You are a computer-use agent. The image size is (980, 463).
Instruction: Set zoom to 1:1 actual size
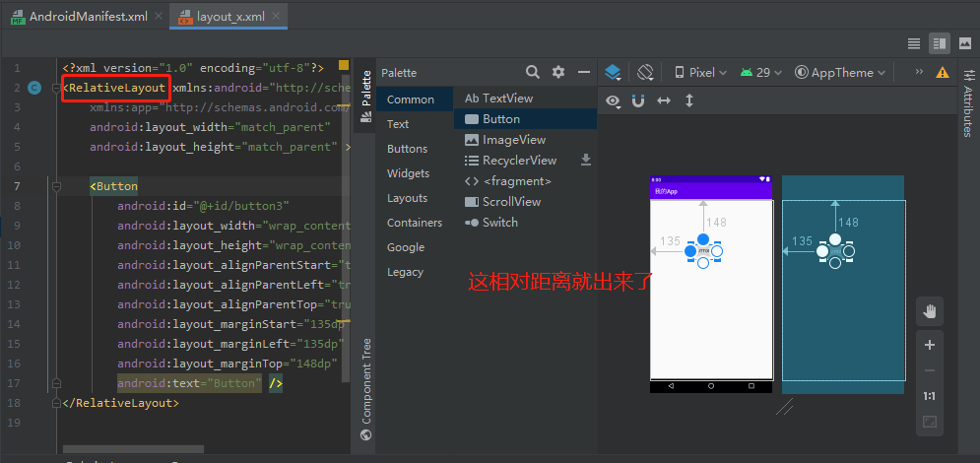coord(930,396)
